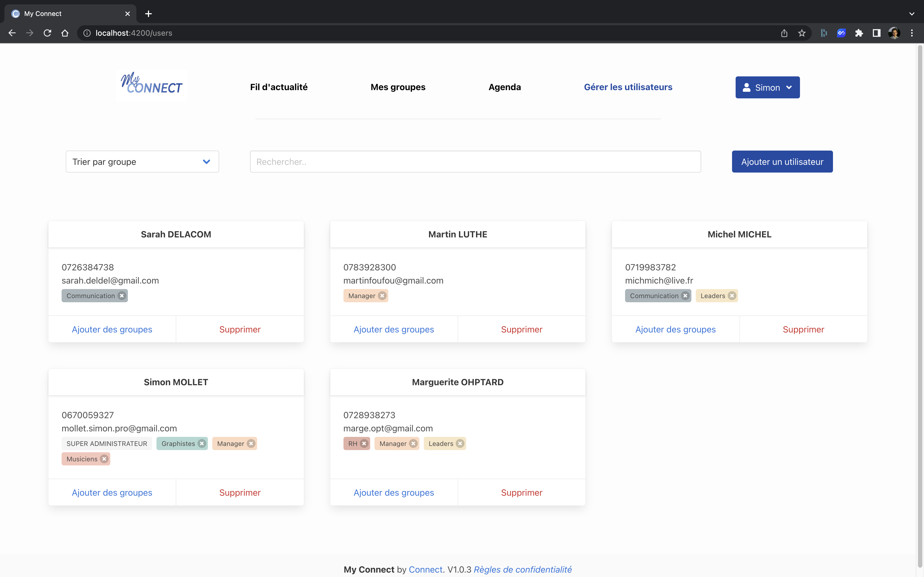Remove the Manager tag from Martin LUTHE
Viewport: 924px width, 577px height.
(x=383, y=295)
